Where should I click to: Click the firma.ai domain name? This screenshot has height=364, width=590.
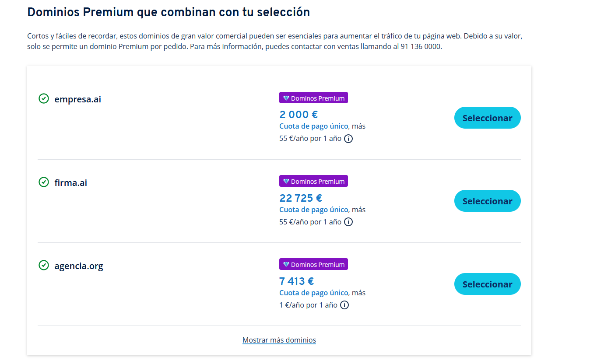pos(70,182)
